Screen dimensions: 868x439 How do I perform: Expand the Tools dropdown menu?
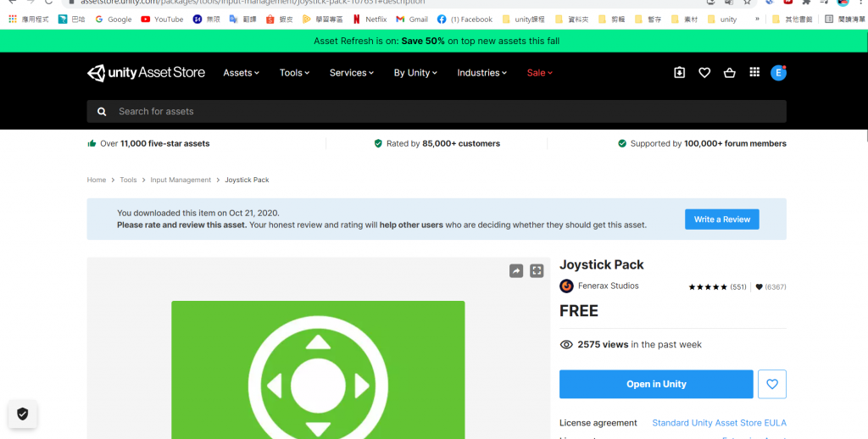pyautogui.click(x=294, y=73)
